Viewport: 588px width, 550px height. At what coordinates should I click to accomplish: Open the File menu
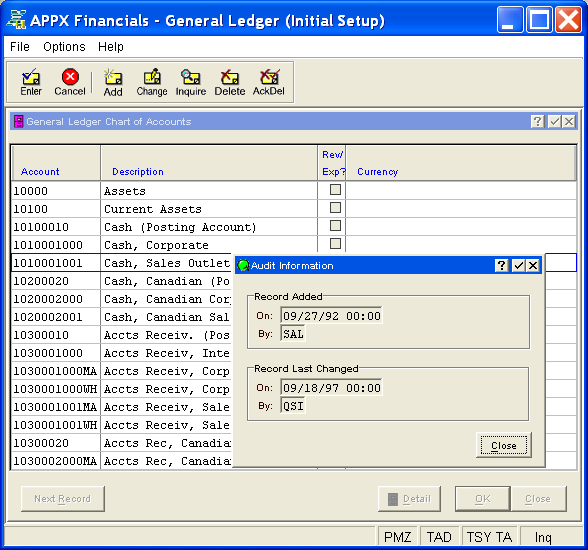tap(20, 47)
